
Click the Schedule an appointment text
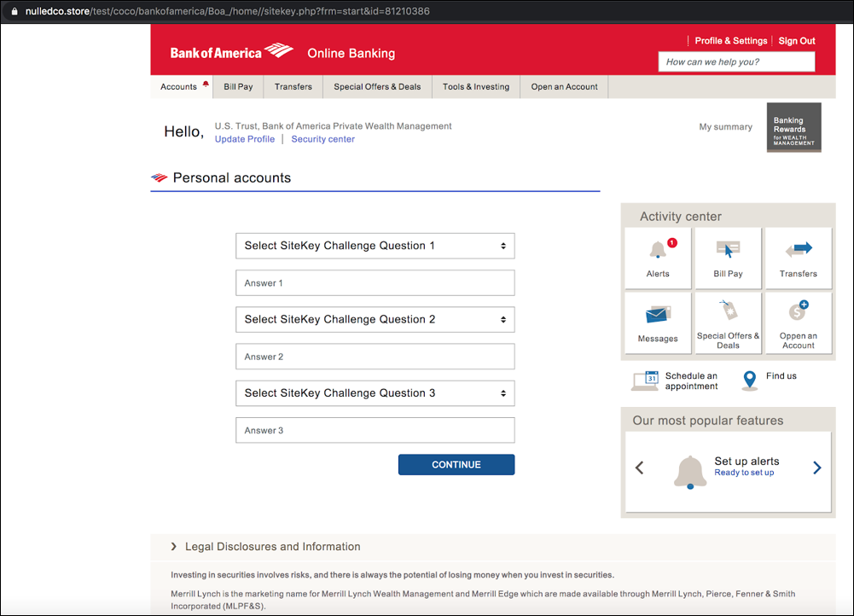691,381
